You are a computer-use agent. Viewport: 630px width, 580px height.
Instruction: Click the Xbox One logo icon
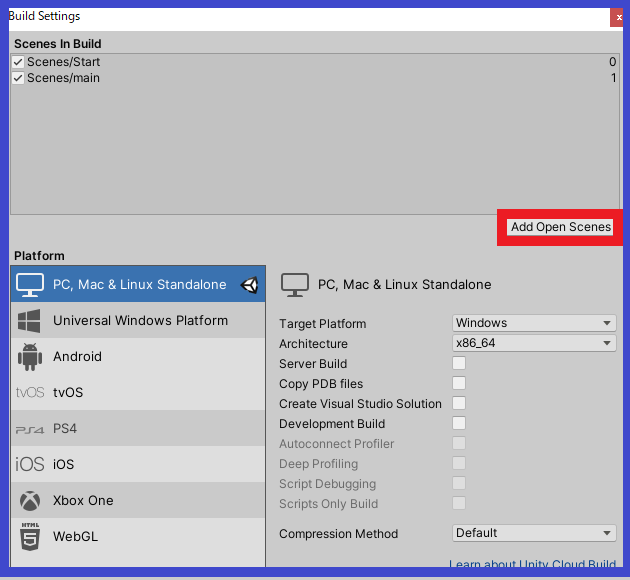click(x=30, y=500)
